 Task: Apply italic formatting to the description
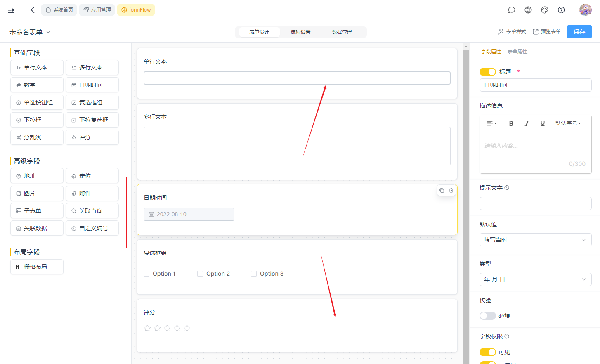tap(527, 123)
